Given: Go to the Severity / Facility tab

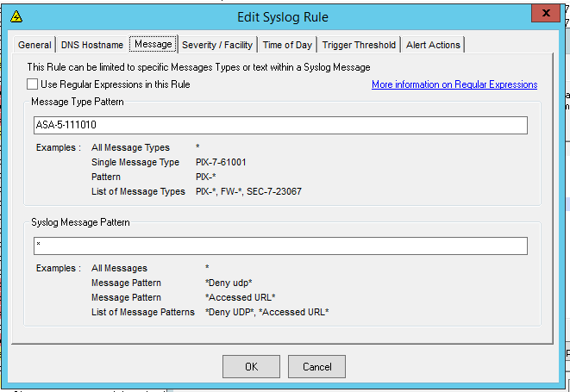Looking at the screenshot, I should [x=217, y=45].
